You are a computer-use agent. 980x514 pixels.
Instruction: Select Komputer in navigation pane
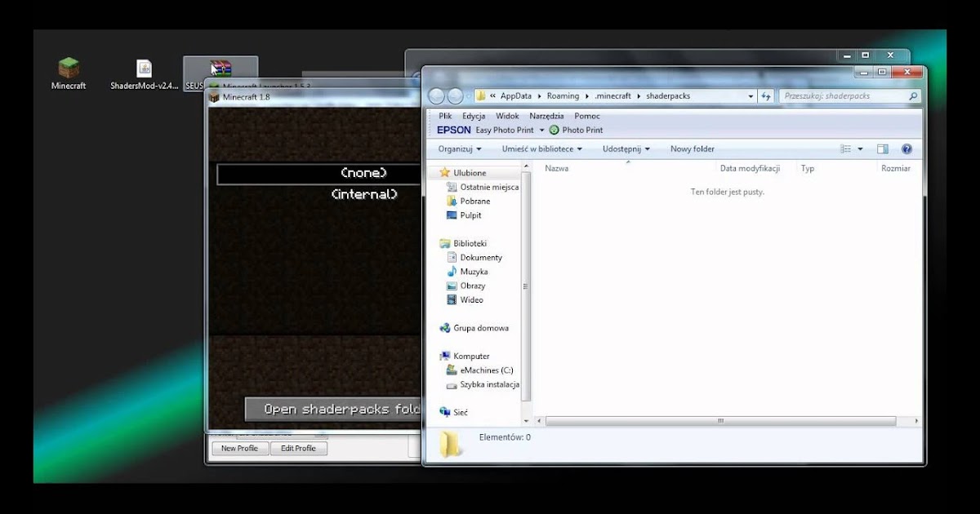pyautogui.click(x=464, y=357)
